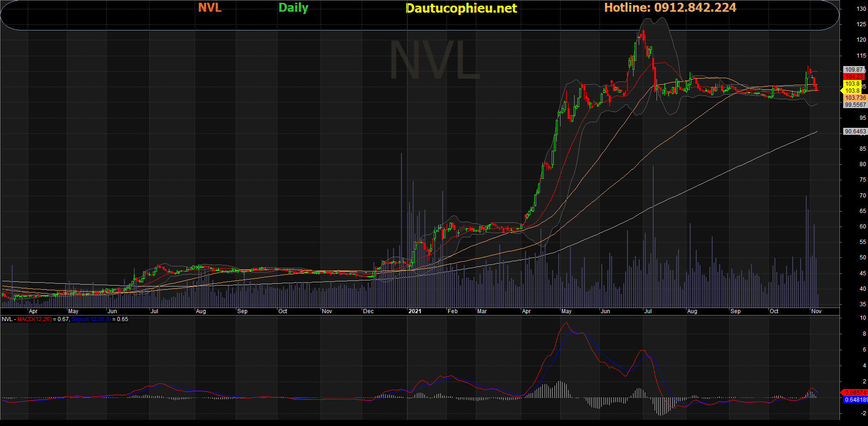
Task: Click the blue Signal(12,26,9) indicator label
Action: (x=91, y=319)
